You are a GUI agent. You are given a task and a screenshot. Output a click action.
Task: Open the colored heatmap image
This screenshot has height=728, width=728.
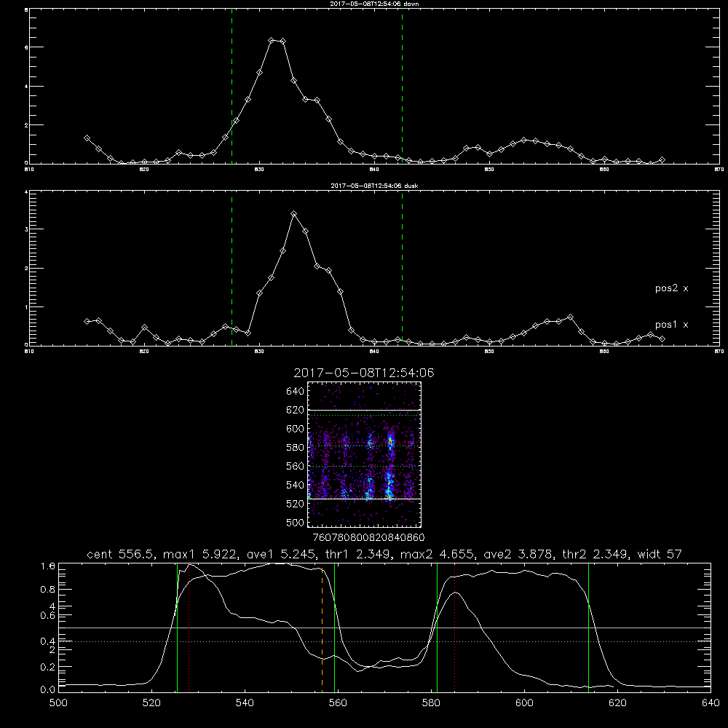pyautogui.click(x=364, y=454)
